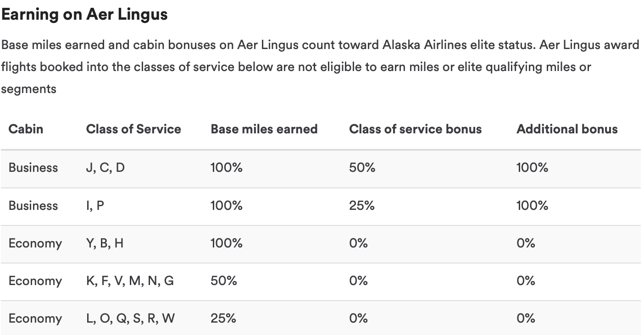The image size is (644, 335).
Task: Select the Cabin column header
Action: 26,129
